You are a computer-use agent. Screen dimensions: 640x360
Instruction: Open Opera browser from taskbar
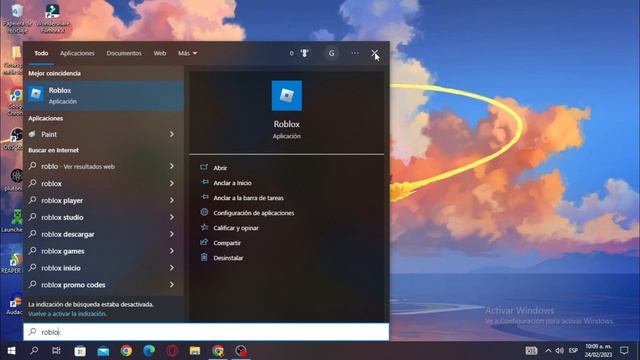172,351
